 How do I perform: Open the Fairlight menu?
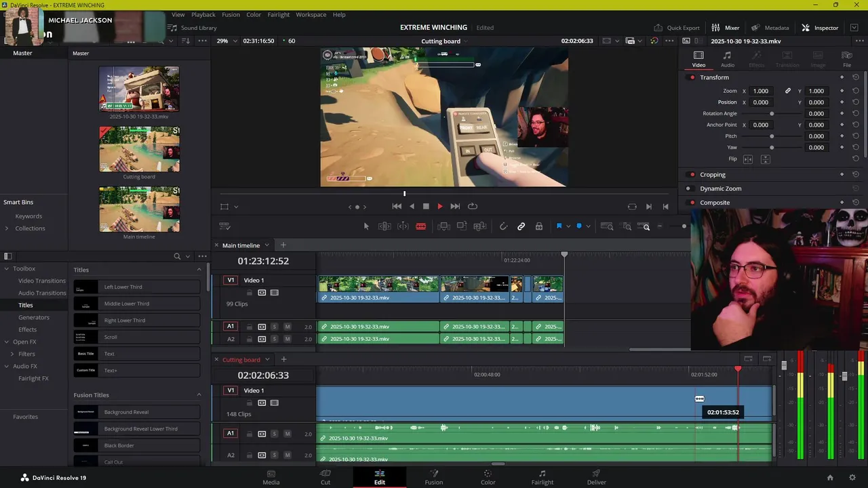(279, 14)
